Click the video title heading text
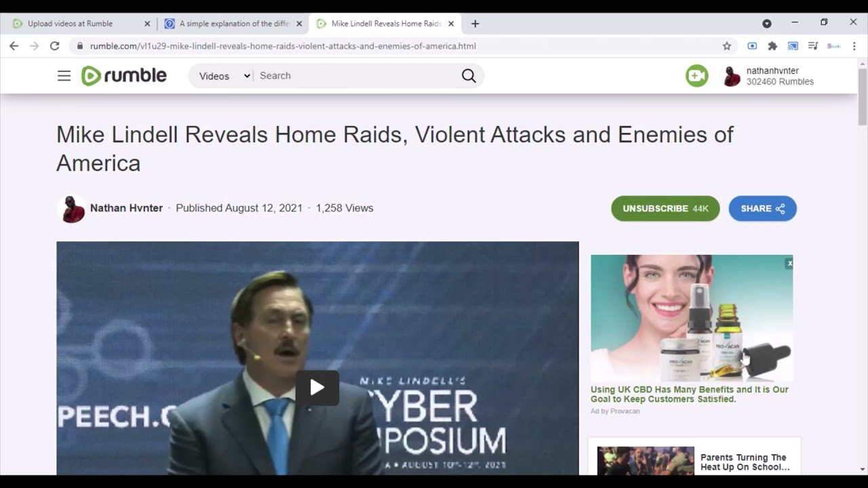This screenshot has height=488, width=868. pos(395,148)
